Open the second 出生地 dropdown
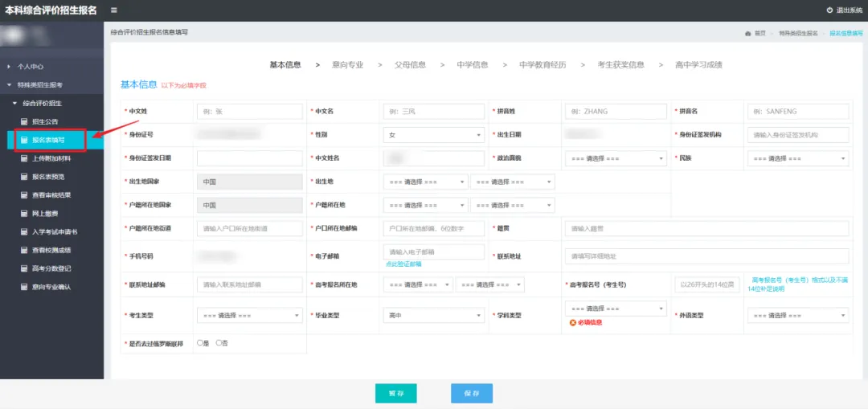 [513, 182]
